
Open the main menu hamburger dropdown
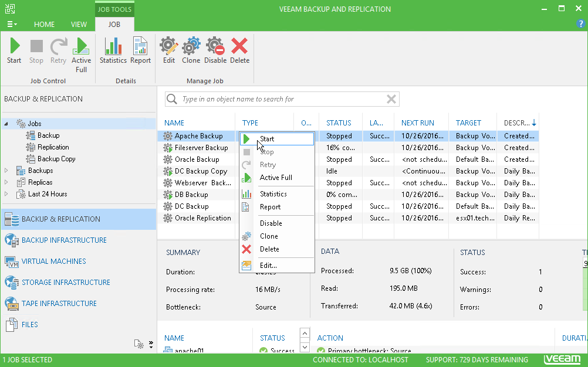click(x=12, y=24)
